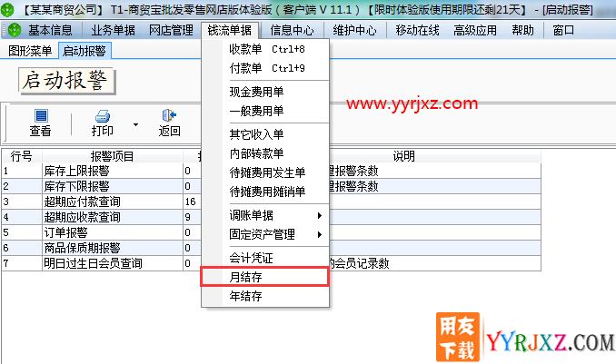Viewport: 616px width, 364px height.
Task: Open the 基本信息 menu
Action: (50, 30)
